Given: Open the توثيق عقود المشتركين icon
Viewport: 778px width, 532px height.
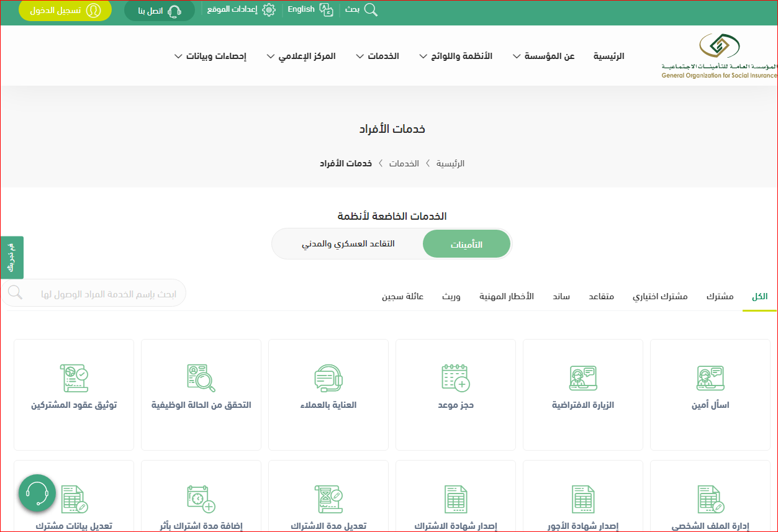Looking at the screenshot, I should point(74,378).
